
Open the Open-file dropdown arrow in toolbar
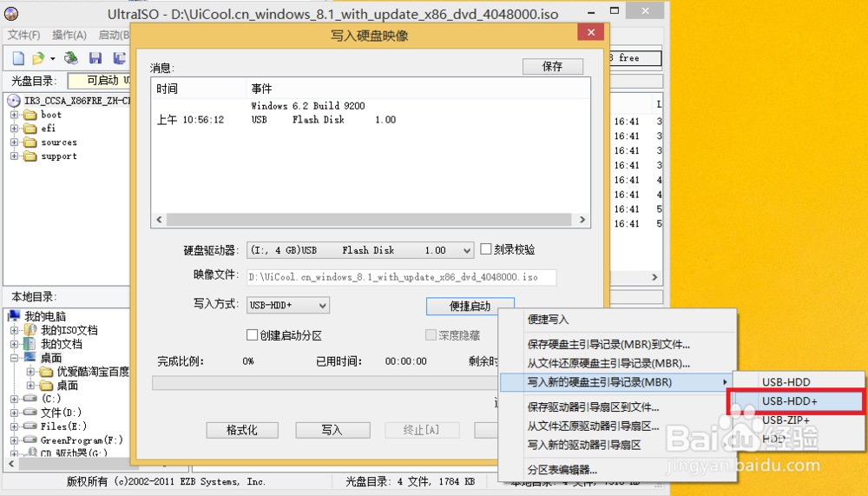[53, 58]
